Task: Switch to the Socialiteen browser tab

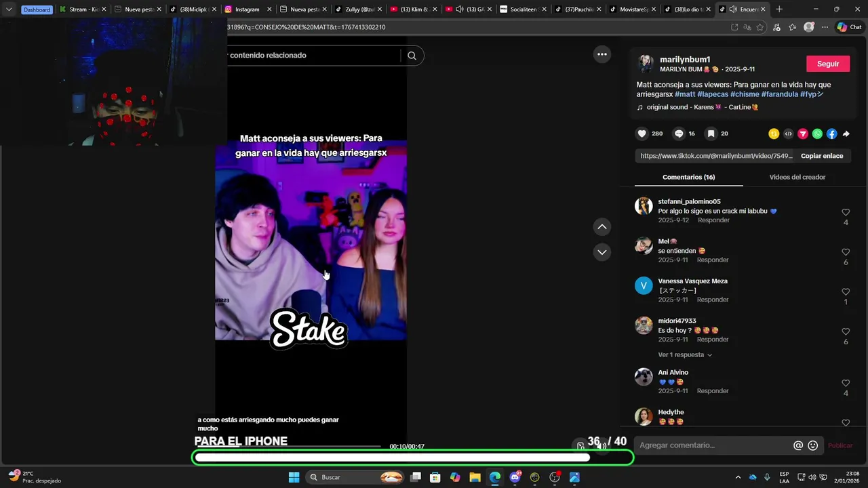Action: (x=524, y=9)
